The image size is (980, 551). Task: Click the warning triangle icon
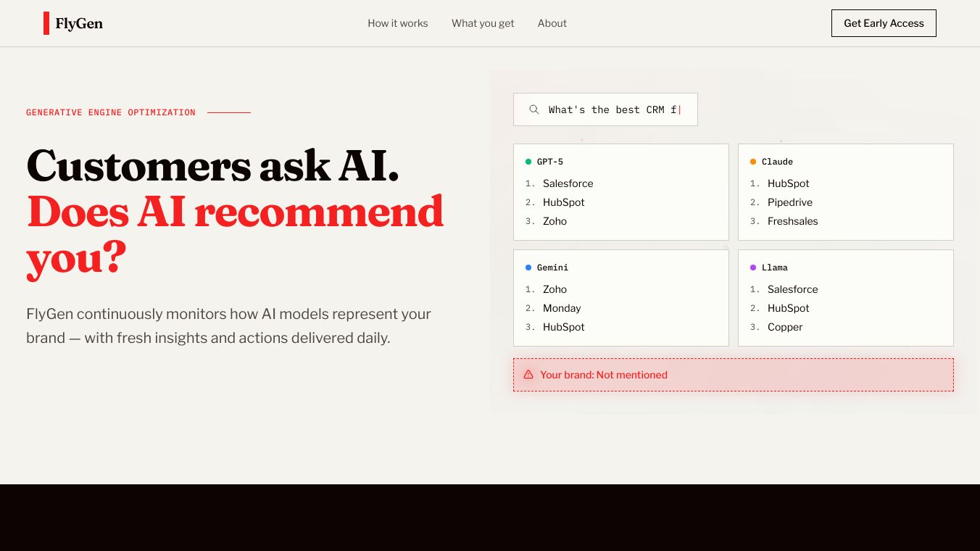pos(528,375)
